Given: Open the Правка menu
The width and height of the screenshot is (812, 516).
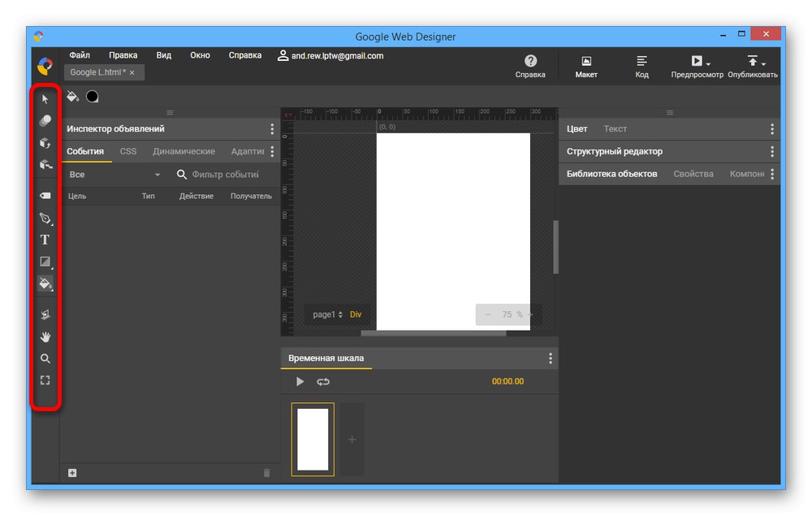Looking at the screenshot, I should [123, 55].
